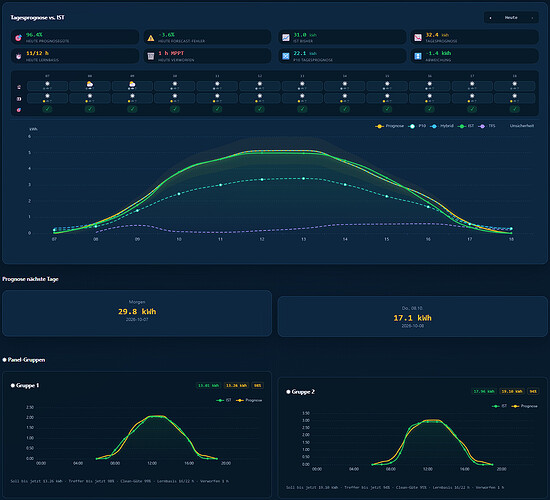Click the -3.6% forecast error value
The height and width of the screenshot is (500, 550).
167,35
